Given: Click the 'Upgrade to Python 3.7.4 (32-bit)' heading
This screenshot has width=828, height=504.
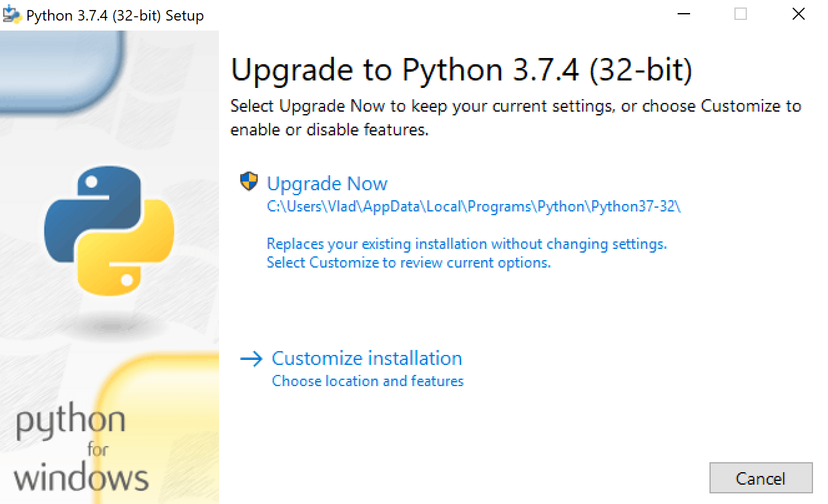Looking at the screenshot, I should point(462,70).
